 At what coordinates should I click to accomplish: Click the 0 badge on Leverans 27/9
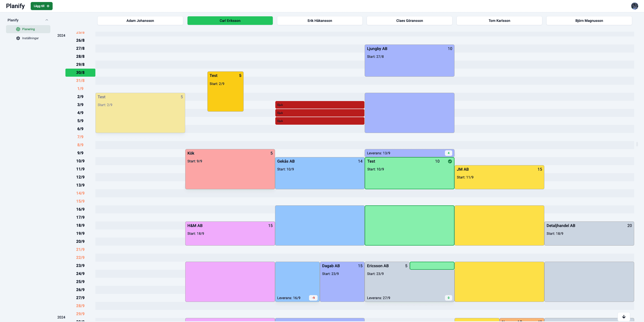coord(448,298)
